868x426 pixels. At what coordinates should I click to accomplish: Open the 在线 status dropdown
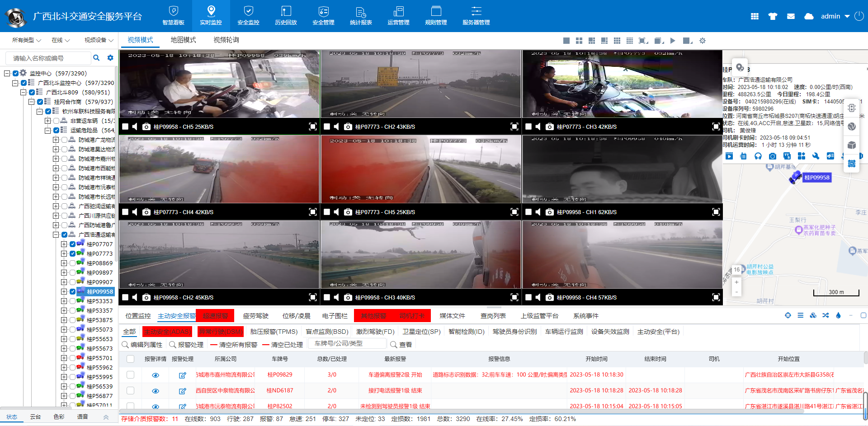point(61,40)
